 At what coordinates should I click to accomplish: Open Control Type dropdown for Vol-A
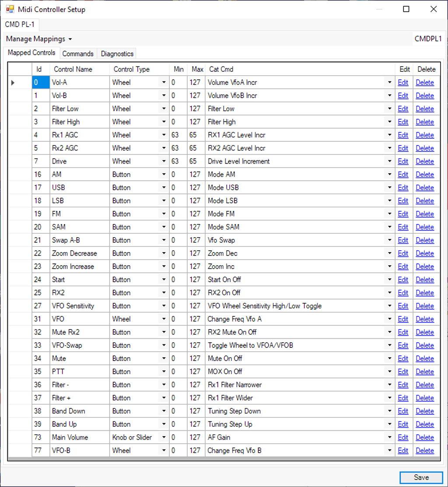click(x=164, y=83)
